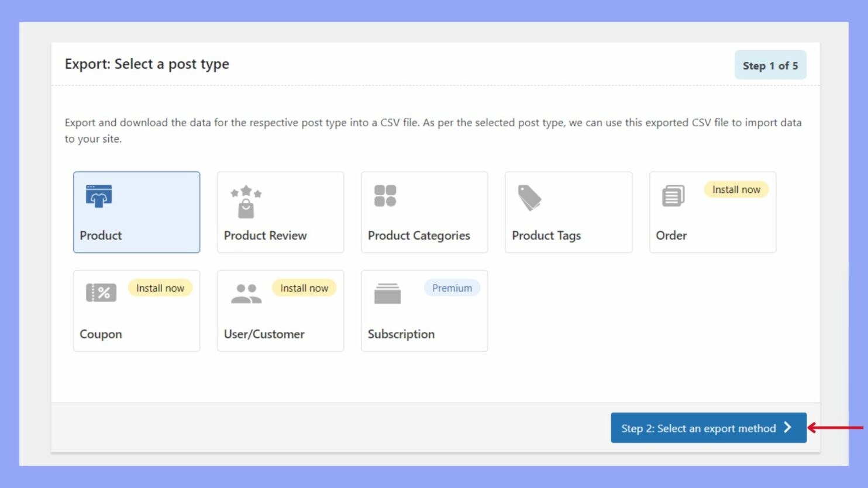The width and height of the screenshot is (868, 488).
Task: Select the Product export card
Action: (136, 212)
